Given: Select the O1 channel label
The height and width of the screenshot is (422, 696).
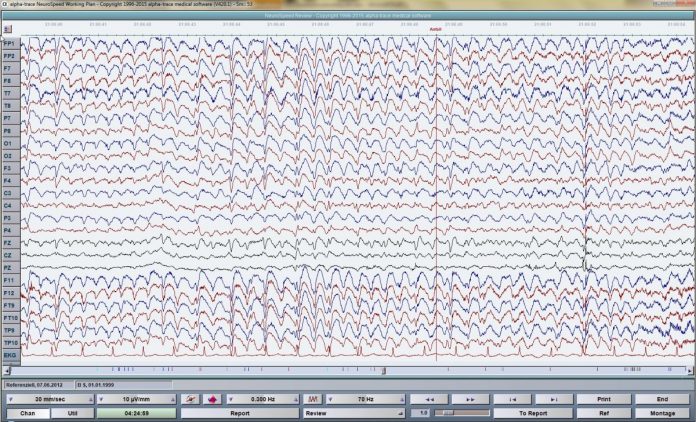Looking at the screenshot, I should click(11, 143).
